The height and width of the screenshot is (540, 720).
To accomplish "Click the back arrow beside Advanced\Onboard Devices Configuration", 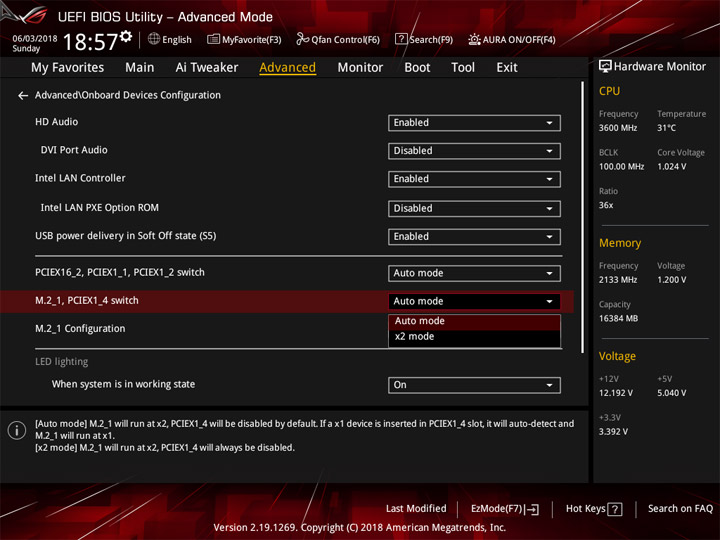I will 22,96.
